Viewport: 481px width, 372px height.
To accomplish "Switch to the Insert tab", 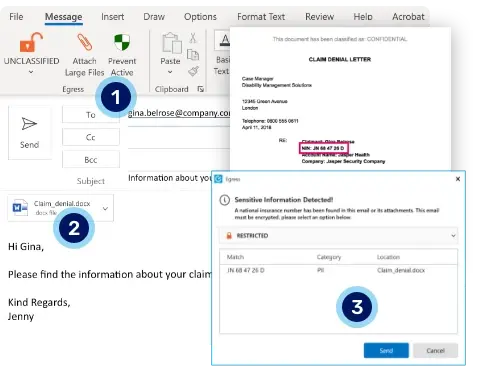I will (113, 17).
